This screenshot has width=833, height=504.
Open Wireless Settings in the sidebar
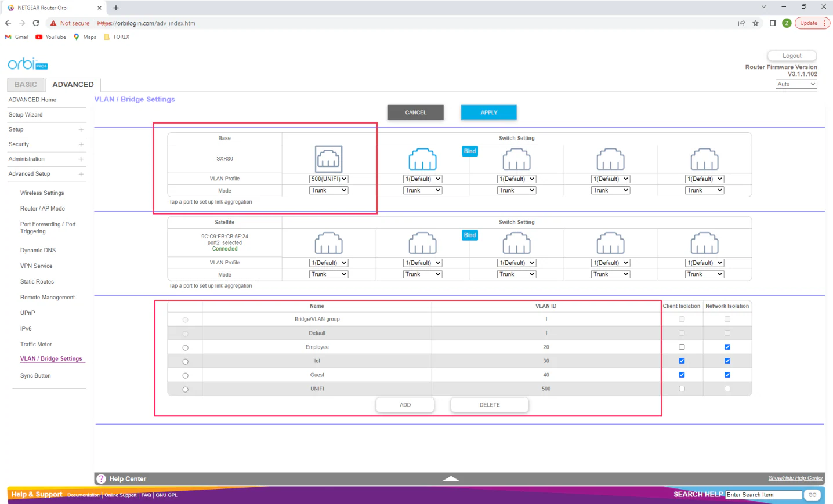coord(42,193)
